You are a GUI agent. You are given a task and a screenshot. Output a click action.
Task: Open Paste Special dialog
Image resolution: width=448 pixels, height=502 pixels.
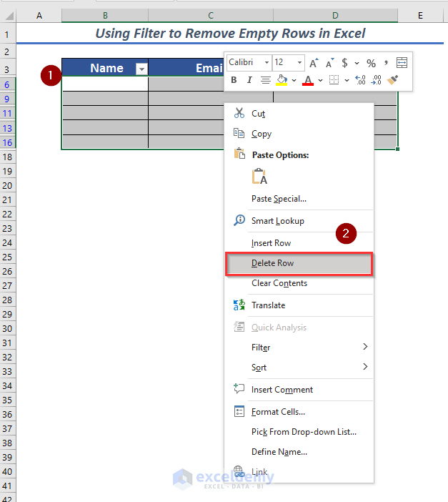click(x=299, y=199)
